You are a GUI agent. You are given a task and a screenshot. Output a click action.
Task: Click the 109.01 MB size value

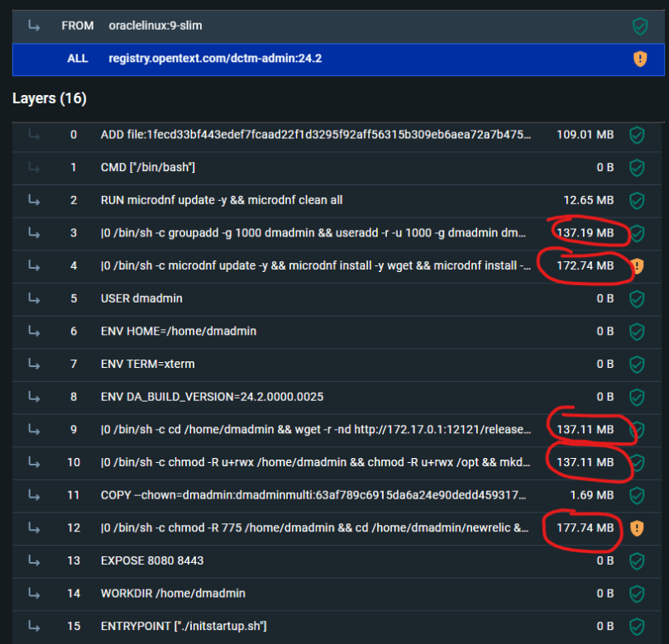(585, 135)
